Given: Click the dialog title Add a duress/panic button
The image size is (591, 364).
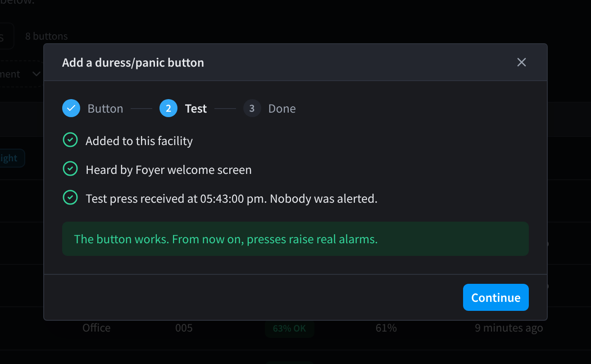Looking at the screenshot, I should (x=133, y=63).
